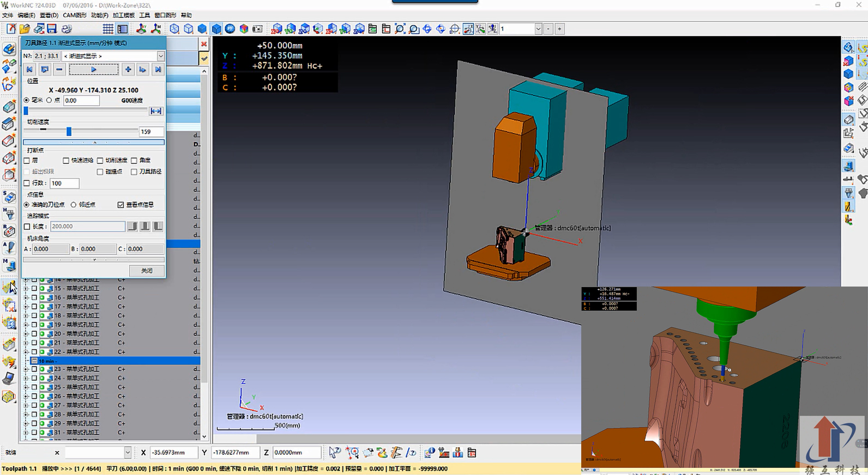Enable the 刀具路径 checkbox
This screenshot has height=475, width=868.
(134, 172)
